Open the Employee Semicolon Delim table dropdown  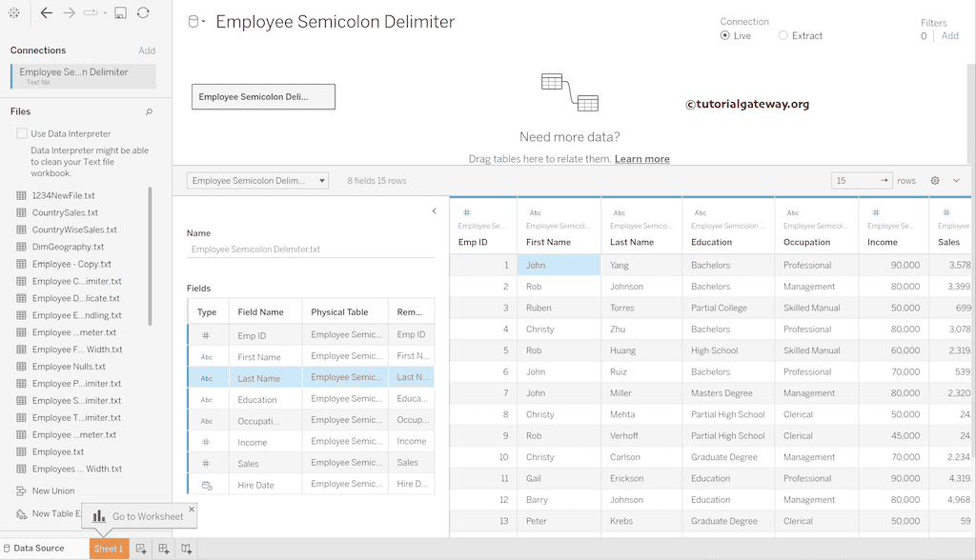(320, 180)
